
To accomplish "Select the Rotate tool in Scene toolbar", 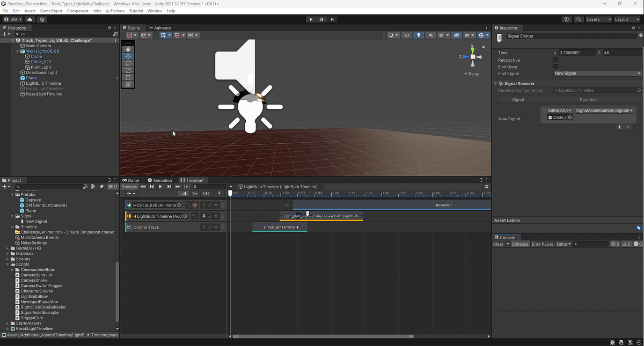I will (128, 63).
